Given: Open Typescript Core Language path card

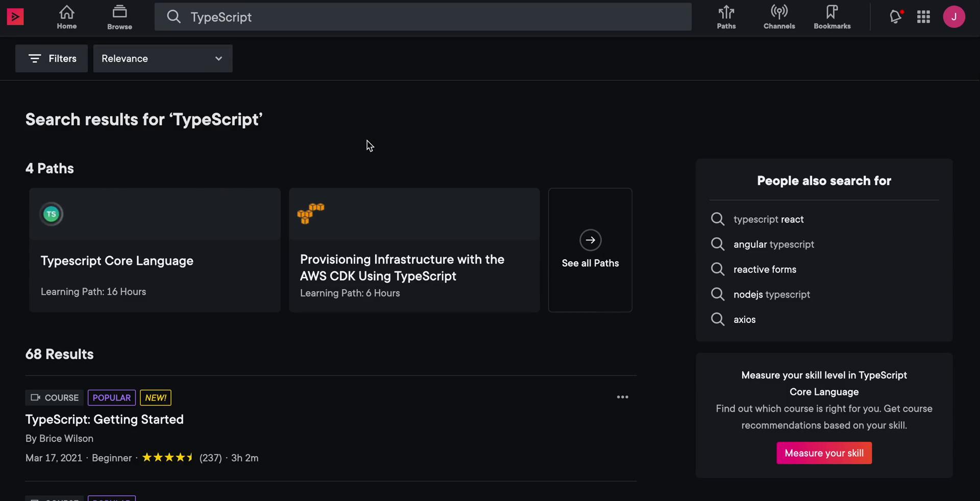Looking at the screenshot, I should (155, 250).
